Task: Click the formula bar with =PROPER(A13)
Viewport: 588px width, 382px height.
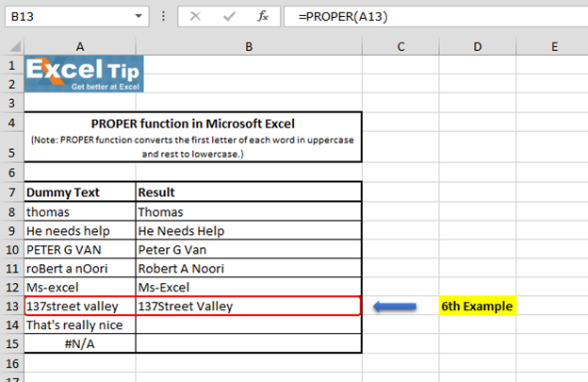Action: 435,17
